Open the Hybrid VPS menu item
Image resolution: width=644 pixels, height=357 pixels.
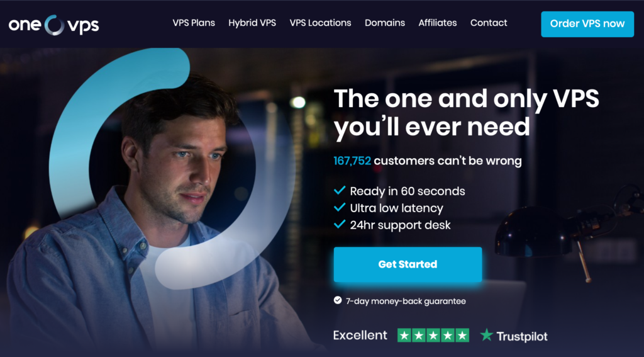pos(252,23)
